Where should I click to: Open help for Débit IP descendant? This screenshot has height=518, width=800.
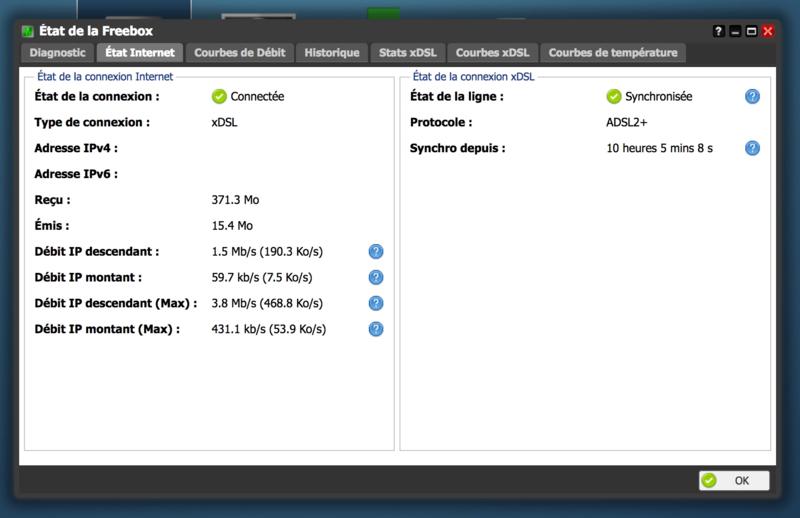(x=376, y=252)
